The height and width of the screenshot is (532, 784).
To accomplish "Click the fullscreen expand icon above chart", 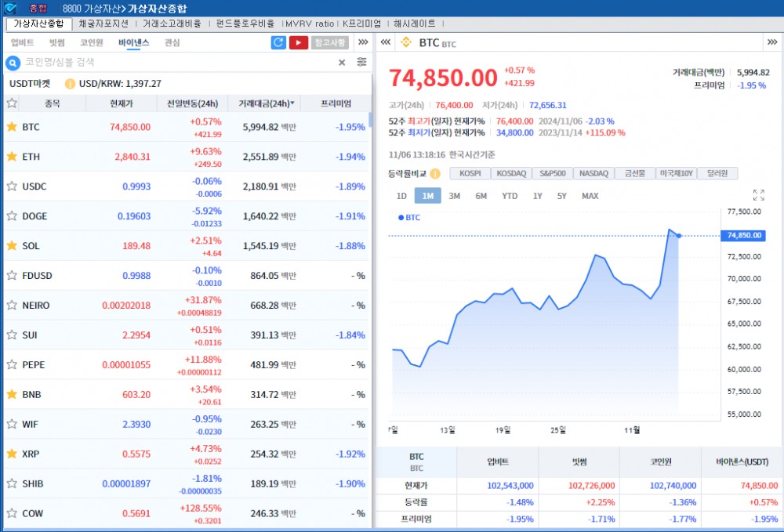I will [758, 195].
